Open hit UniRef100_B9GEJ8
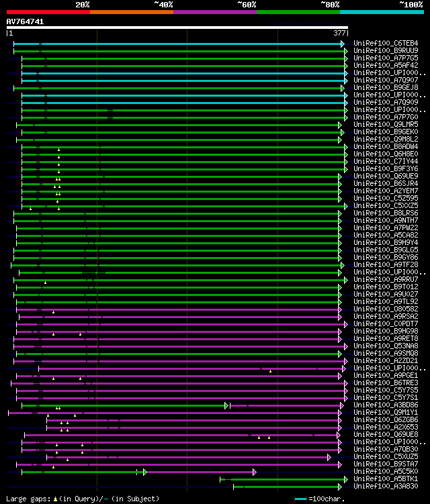 click(386, 87)
